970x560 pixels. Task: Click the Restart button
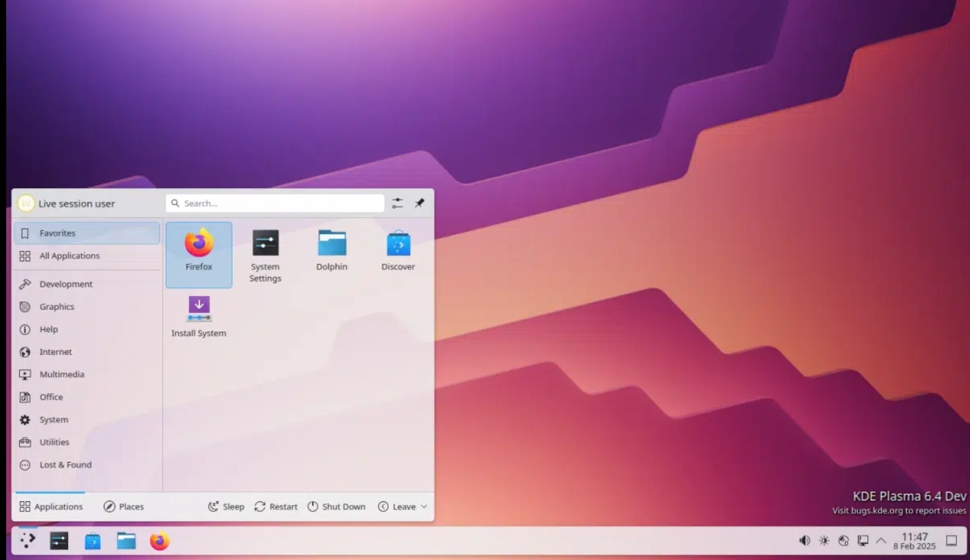[276, 507]
